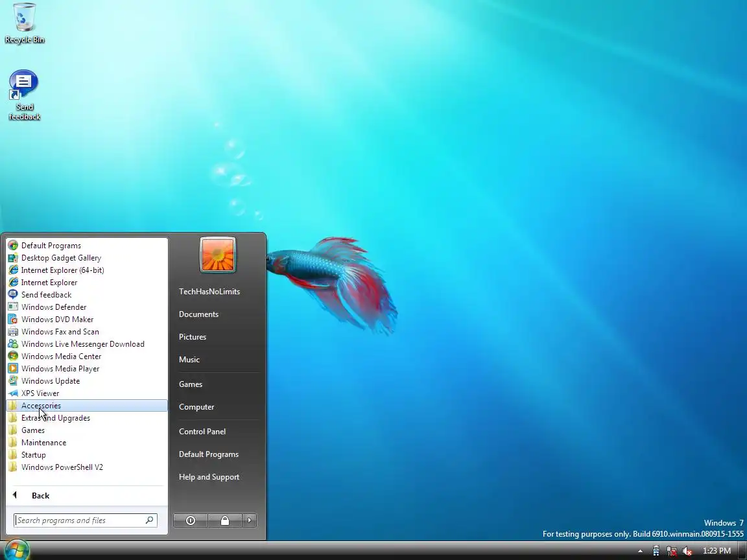This screenshot has width=747, height=560.
Task: Click the Windows DVD Maker icon
Action: click(x=14, y=320)
